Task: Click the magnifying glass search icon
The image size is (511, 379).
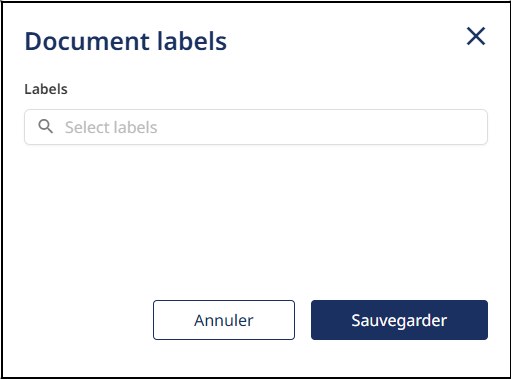Action: tap(45, 127)
